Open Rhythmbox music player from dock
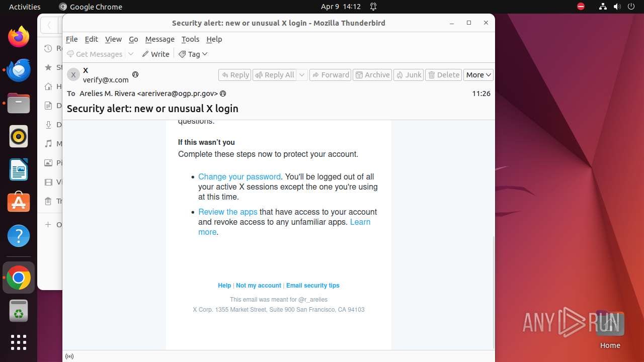The width and height of the screenshot is (644, 362). pos(19,136)
